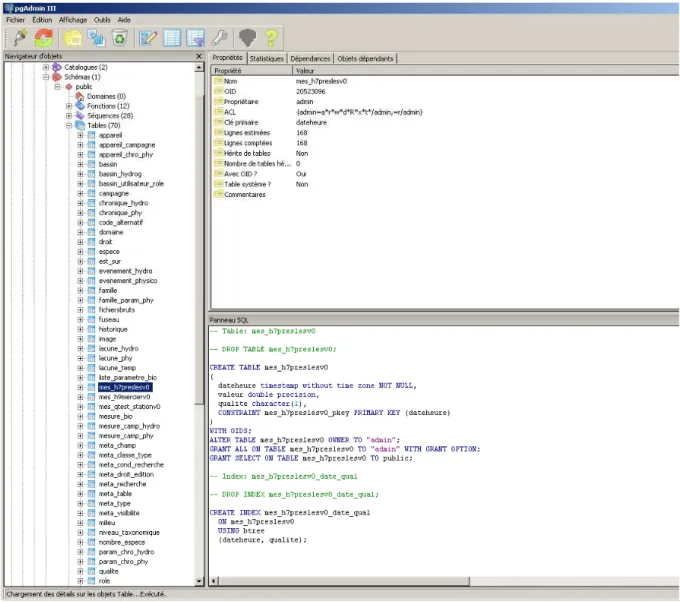680x603 pixels.
Task: Click the yellow question mark help icon
Action: point(271,38)
